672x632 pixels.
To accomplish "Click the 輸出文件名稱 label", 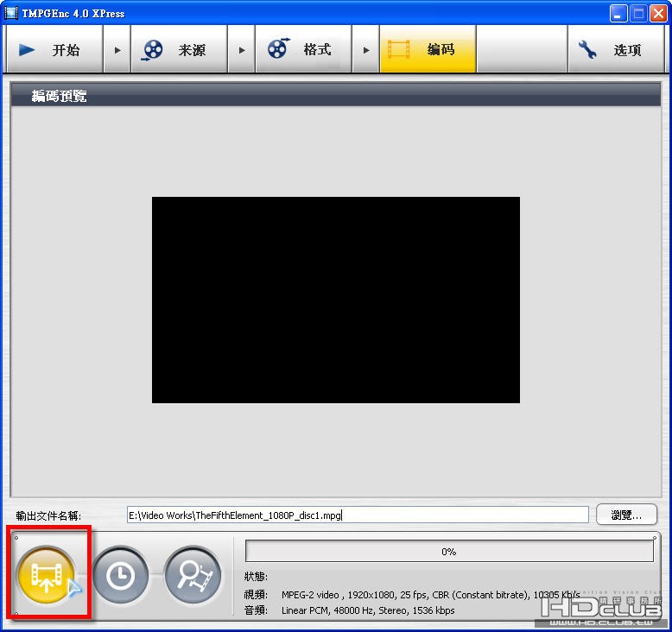I will tap(48, 515).
